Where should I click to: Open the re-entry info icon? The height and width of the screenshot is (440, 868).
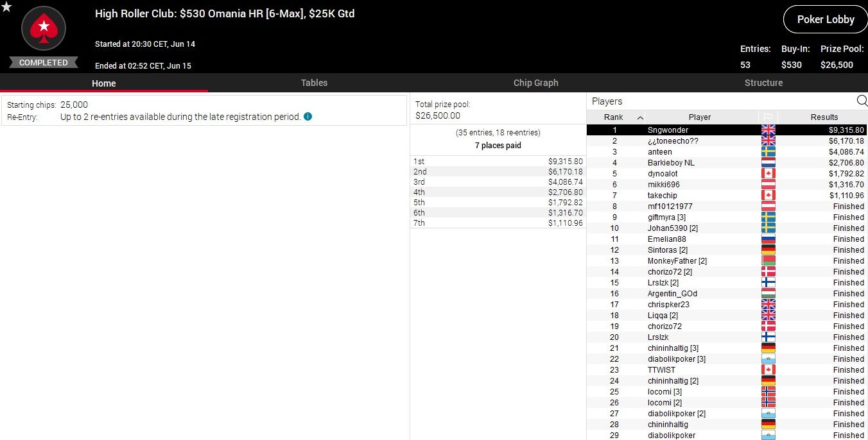(x=308, y=117)
